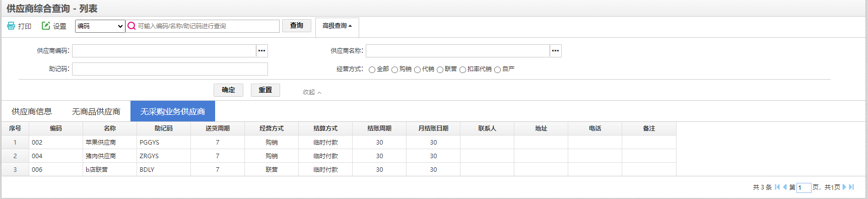
Task: Click the 结账周期 column header
Action: 379,128
